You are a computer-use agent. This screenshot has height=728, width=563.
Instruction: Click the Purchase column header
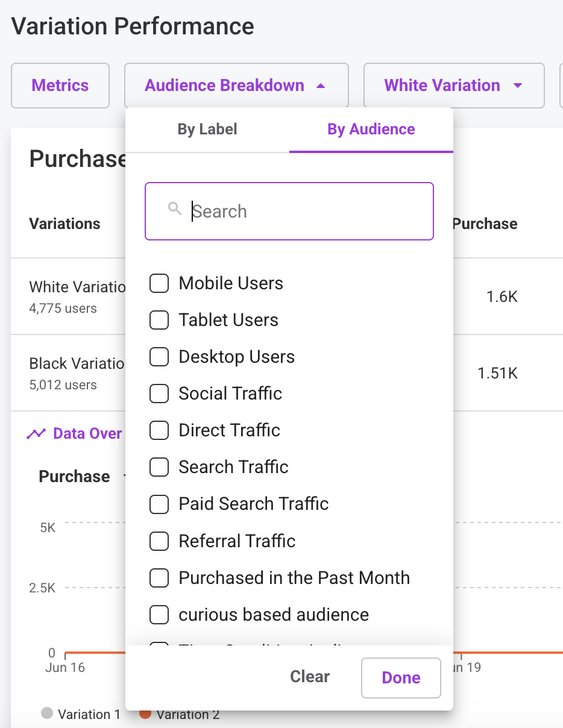coord(485,224)
